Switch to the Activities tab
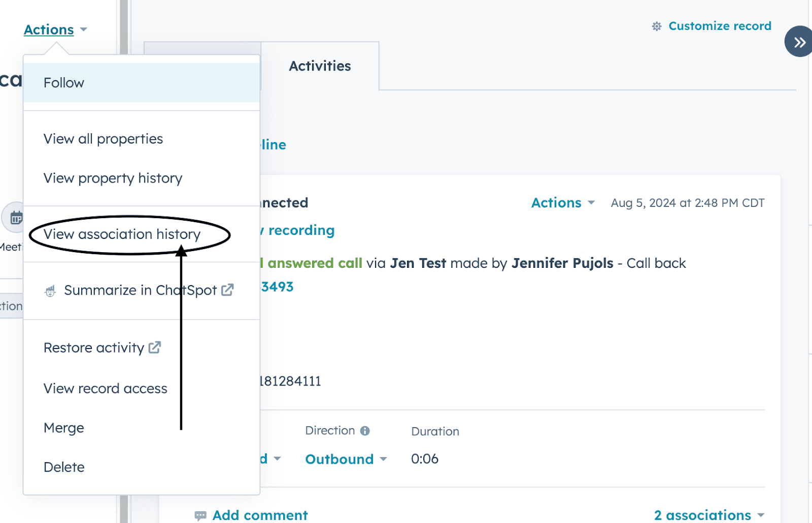The width and height of the screenshot is (812, 523). (x=320, y=66)
